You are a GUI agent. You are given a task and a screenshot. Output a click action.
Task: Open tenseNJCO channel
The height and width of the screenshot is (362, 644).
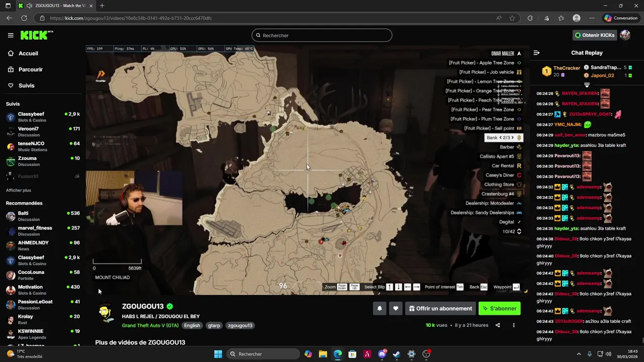pos(43,146)
